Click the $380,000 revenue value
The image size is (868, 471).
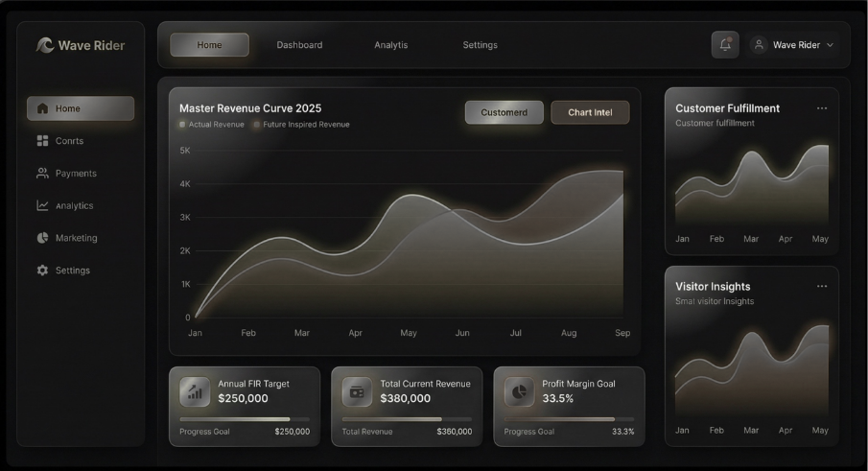(x=405, y=398)
